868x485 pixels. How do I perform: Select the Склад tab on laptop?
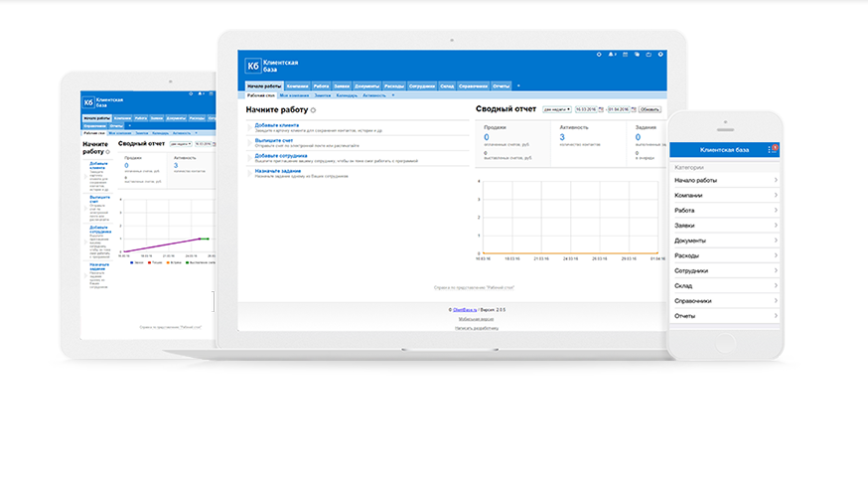coord(447,85)
